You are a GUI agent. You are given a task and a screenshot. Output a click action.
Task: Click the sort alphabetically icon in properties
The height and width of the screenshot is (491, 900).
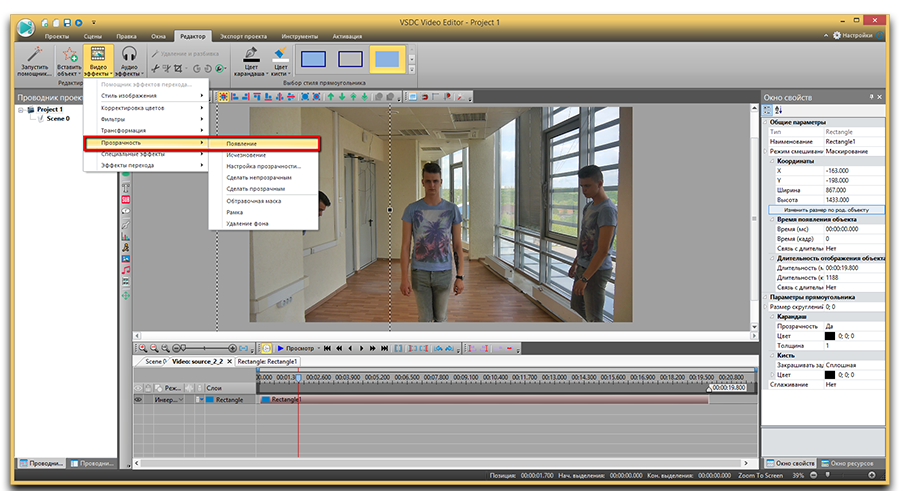click(x=778, y=110)
